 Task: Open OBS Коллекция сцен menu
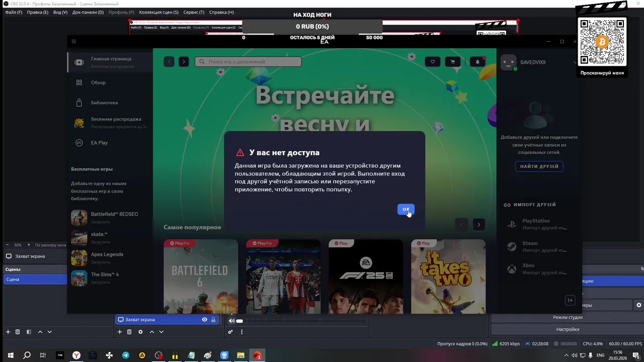[159, 12]
